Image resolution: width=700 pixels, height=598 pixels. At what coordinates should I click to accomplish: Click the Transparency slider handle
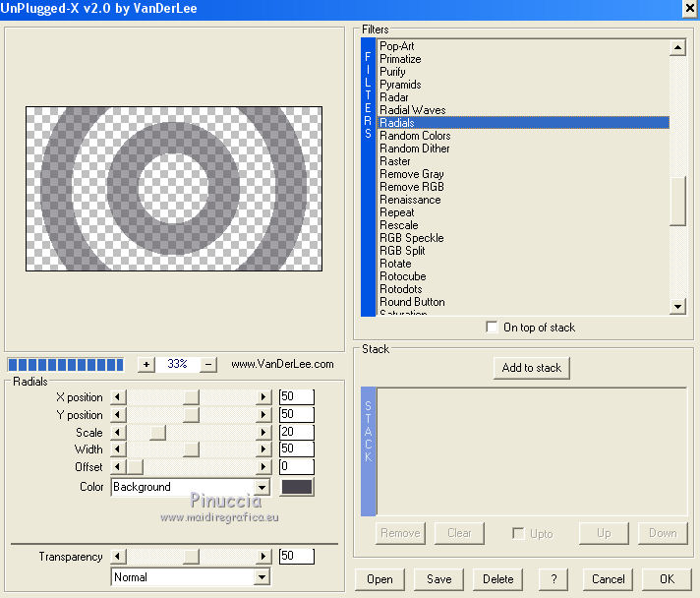point(191,557)
